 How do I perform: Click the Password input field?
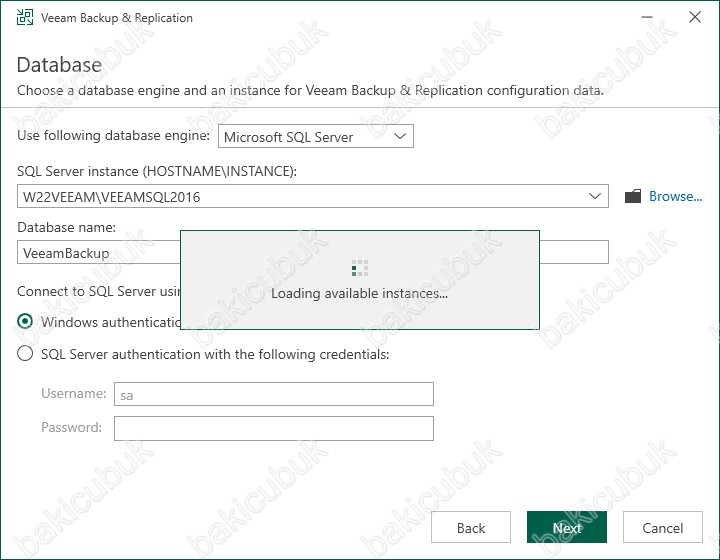[274, 428]
